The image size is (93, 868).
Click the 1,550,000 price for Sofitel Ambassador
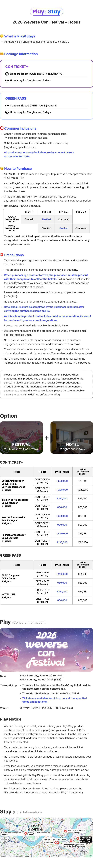(x=62, y=481)
